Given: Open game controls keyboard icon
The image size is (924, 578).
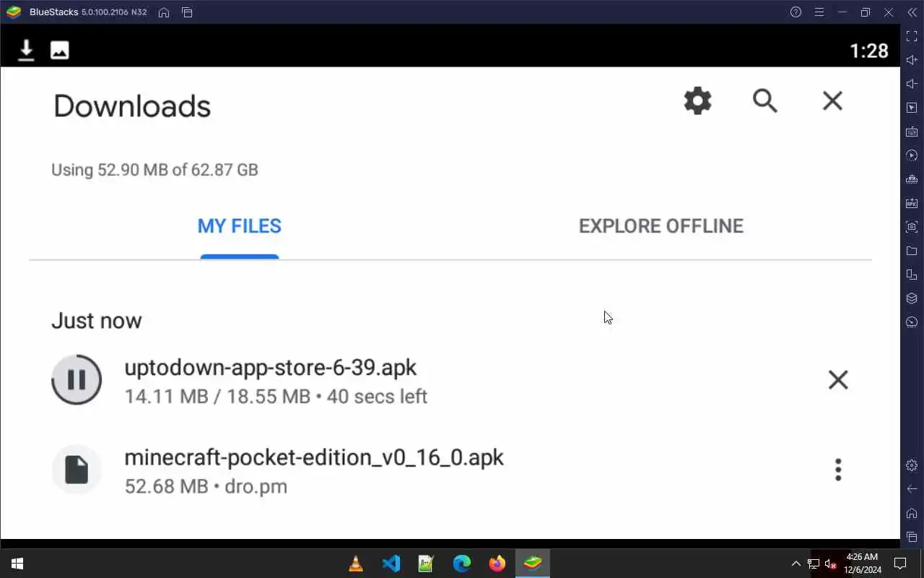Looking at the screenshot, I should tap(912, 131).
